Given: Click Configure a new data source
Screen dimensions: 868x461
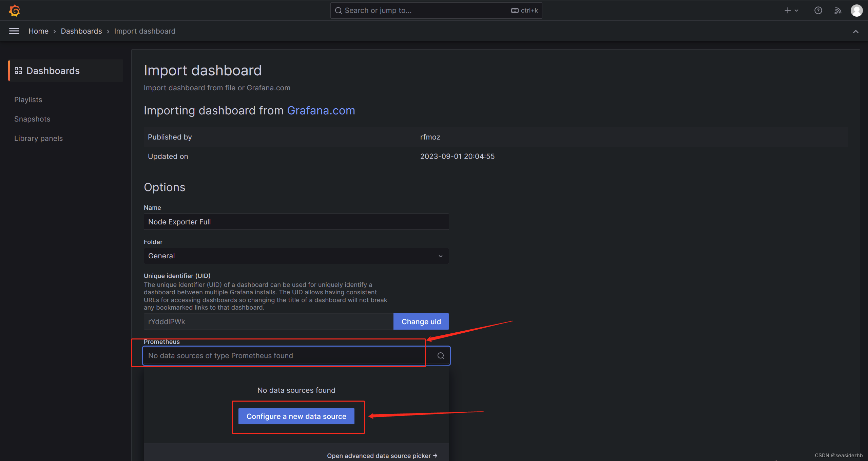Looking at the screenshot, I should tap(296, 416).
